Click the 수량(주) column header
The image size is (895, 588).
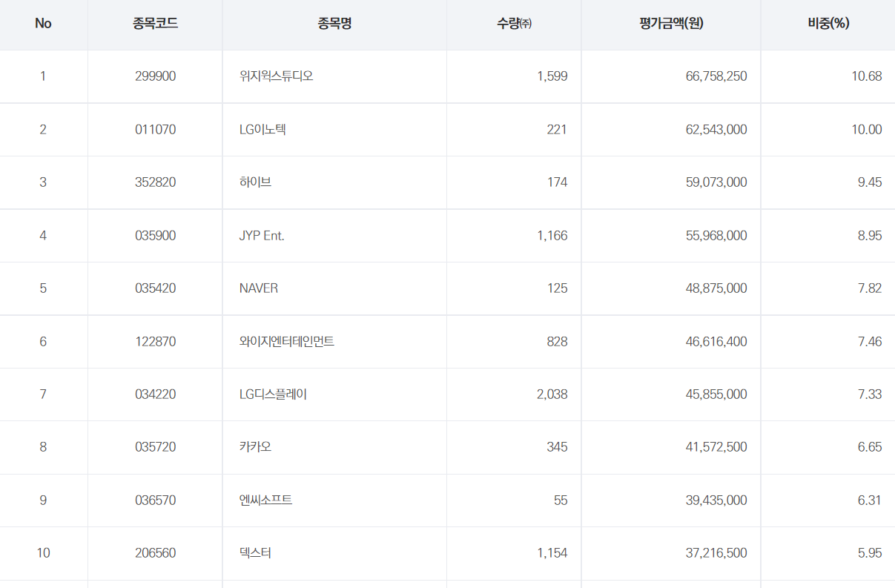click(x=514, y=24)
